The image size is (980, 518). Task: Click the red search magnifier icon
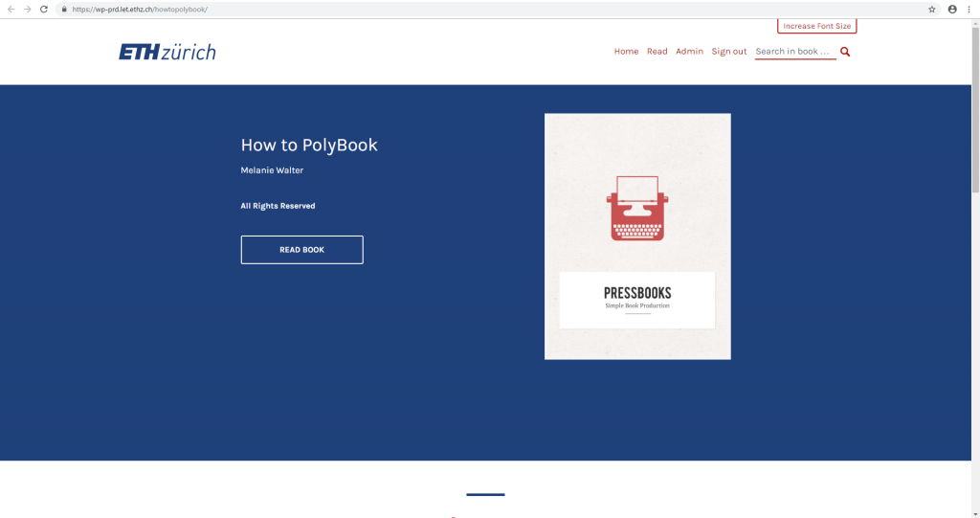coord(845,52)
